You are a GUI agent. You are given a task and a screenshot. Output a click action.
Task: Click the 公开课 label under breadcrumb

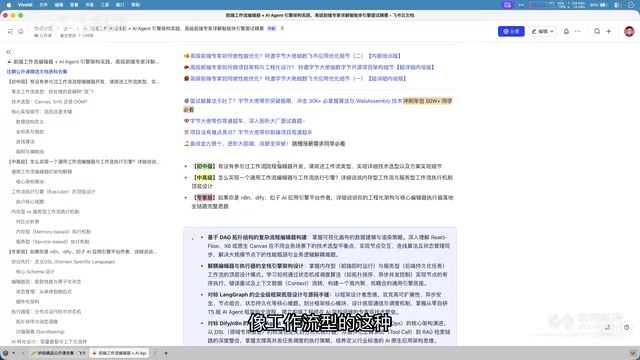43,36
